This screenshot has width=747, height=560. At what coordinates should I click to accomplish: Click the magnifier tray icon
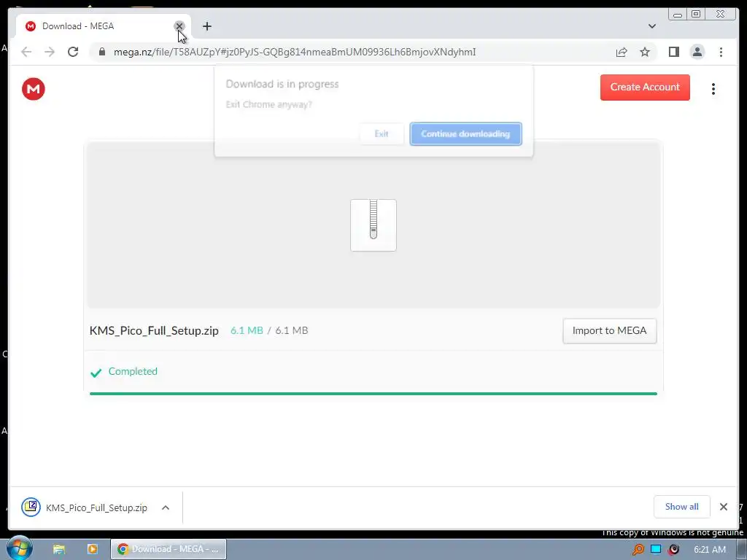638,550
